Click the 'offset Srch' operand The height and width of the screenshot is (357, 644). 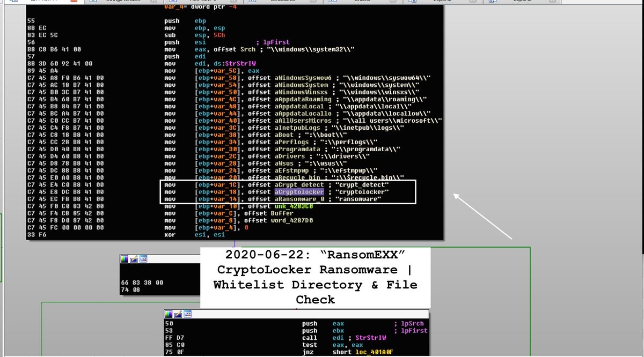click(x=235, y=49)
